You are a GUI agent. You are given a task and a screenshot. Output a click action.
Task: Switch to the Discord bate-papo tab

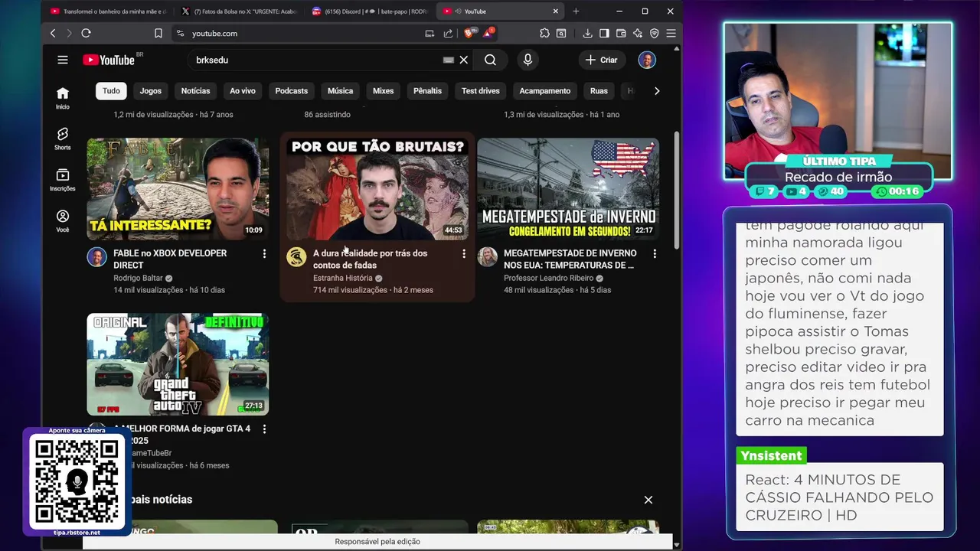pos(370,11)
